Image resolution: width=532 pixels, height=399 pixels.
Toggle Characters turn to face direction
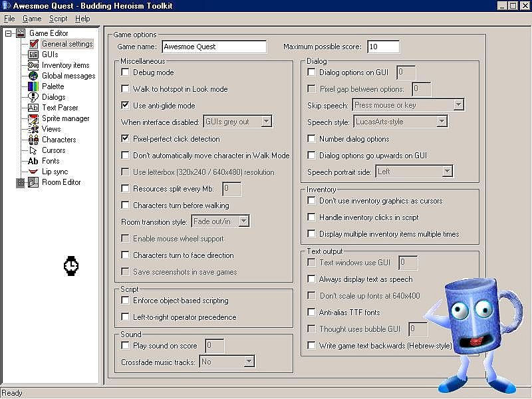[x=125, y=255]
